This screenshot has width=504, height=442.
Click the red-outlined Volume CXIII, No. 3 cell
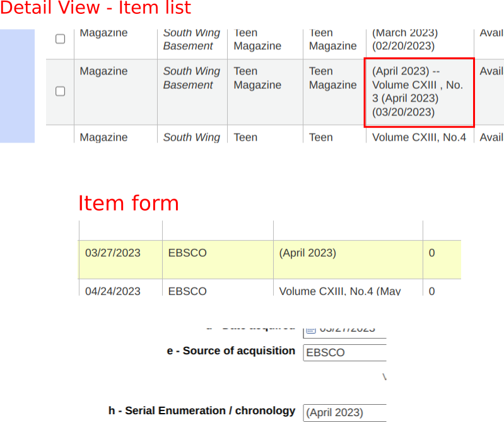[418, 92]
